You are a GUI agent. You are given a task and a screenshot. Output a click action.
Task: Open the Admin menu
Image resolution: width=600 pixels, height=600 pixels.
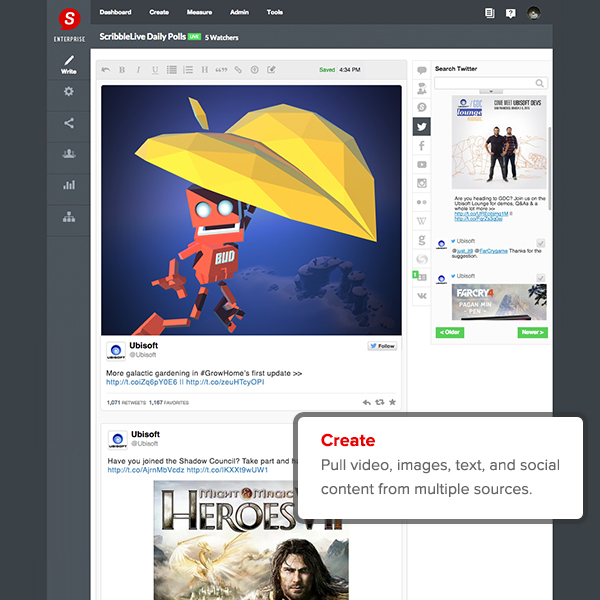click(x=240, y=12)
